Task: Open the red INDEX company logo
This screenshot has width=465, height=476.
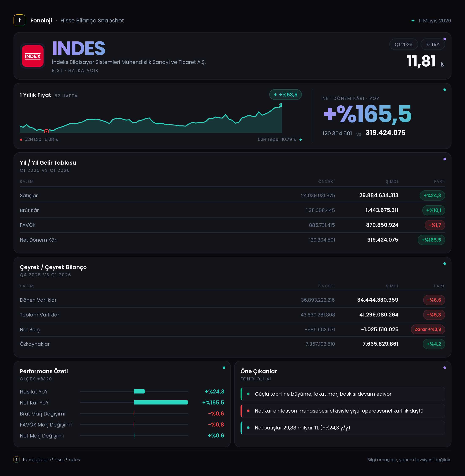Action: [33, 56]
